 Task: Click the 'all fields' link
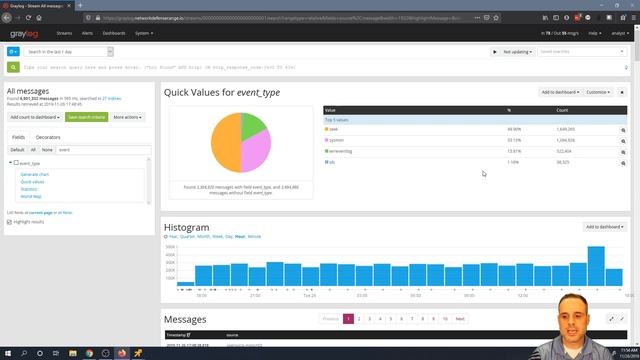pyautogui.click(x=65, y=213)
